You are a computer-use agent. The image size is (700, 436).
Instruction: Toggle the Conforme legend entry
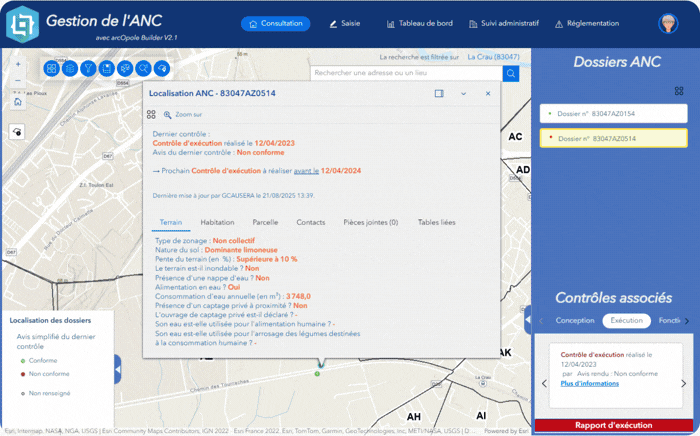43,360
